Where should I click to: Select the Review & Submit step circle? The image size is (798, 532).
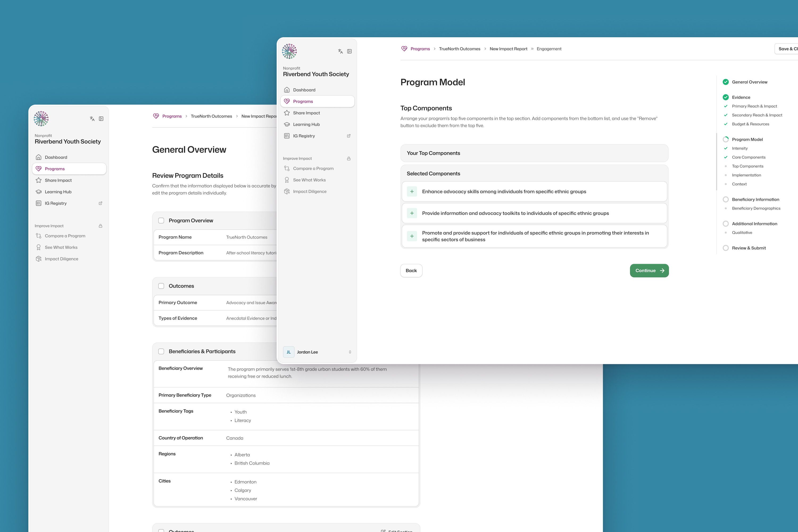(726, 248)
